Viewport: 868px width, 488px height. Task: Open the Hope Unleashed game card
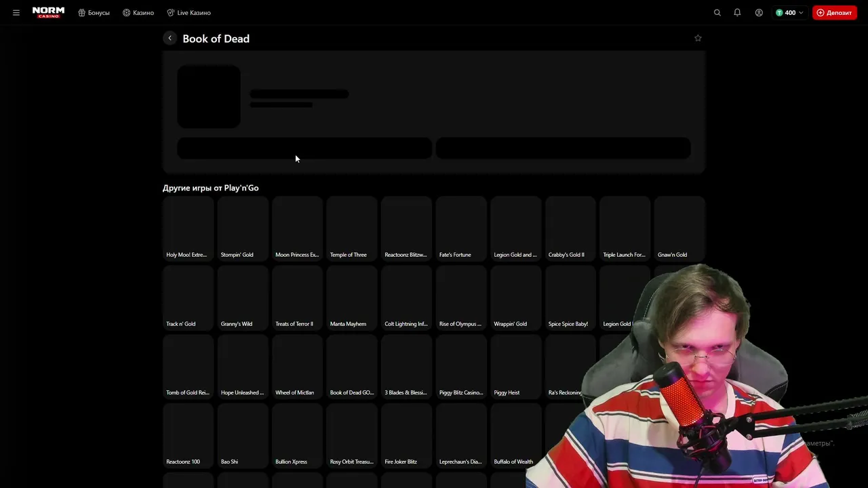(243, 367)
